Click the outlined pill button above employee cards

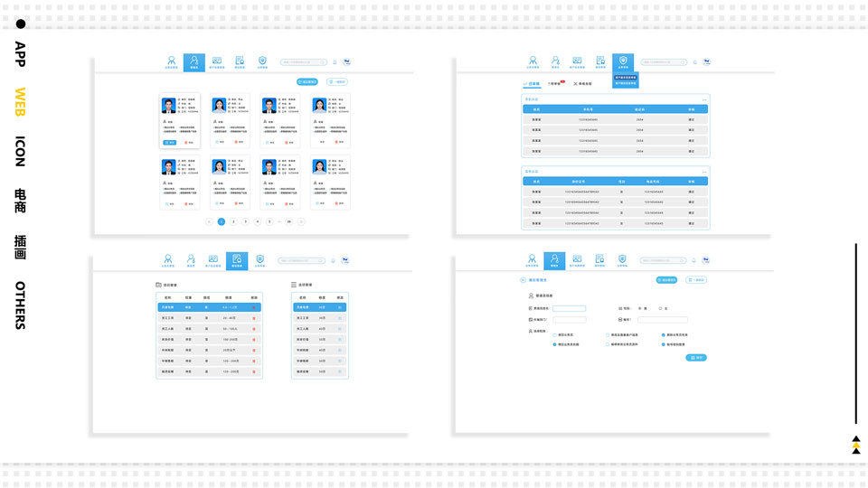337,82
